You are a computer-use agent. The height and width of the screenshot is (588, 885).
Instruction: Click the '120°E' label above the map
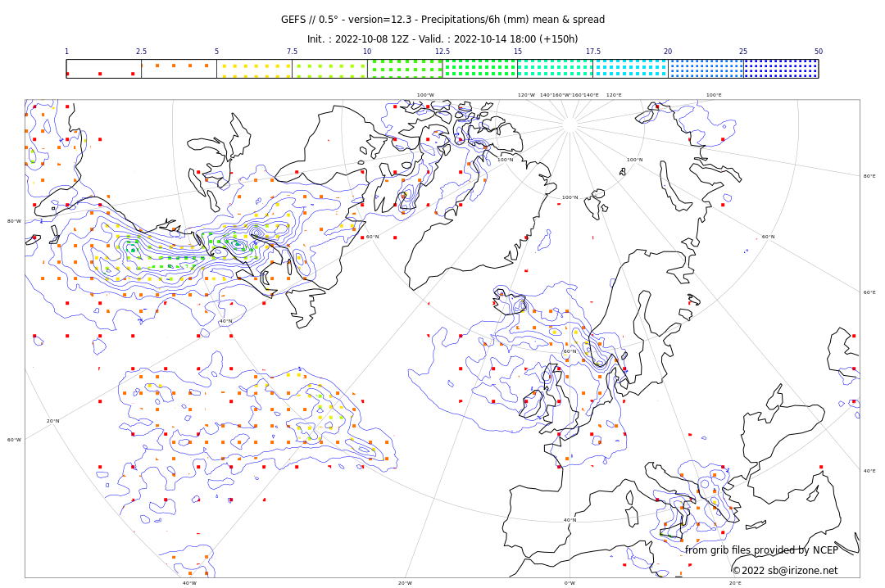click(x=614, y=95)
